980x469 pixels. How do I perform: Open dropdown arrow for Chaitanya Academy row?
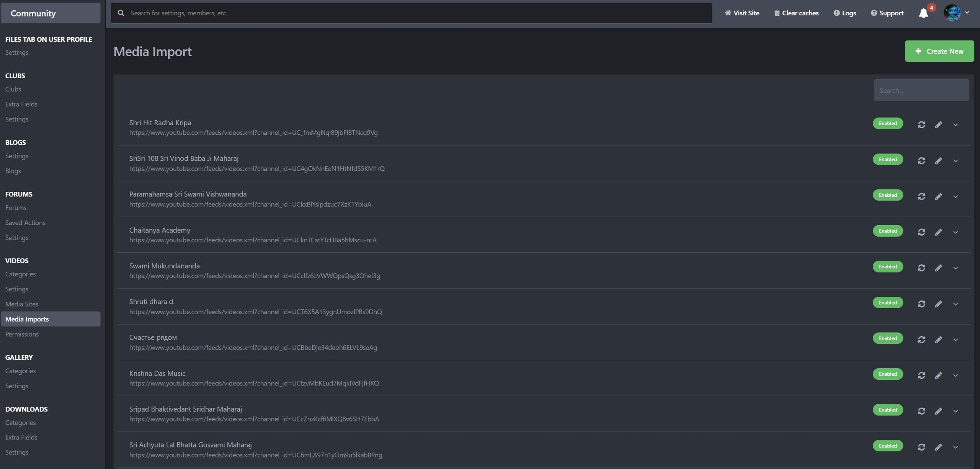click(x=955, y=232)
